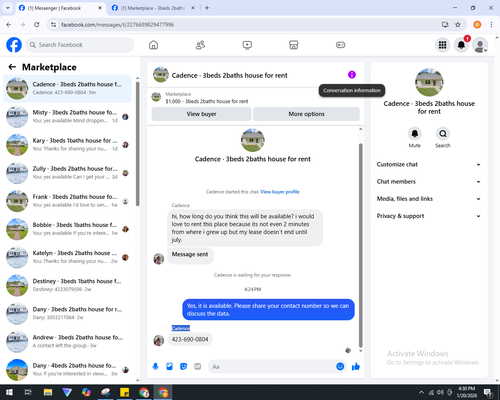Click the back arrow beside Marketplace
This screenshot has height=400, width=500.
[x=12, y=67]
